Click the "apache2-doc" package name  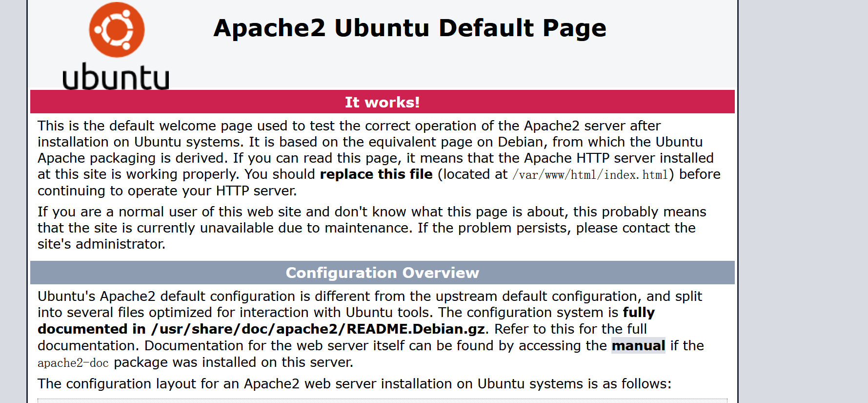point(73,363)
